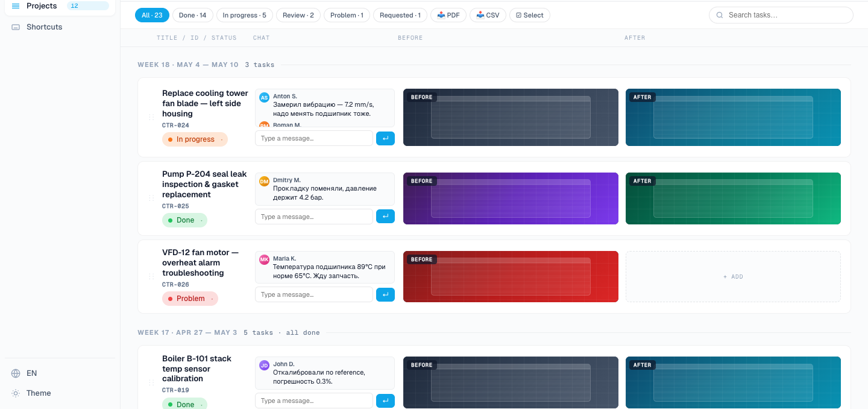
Task: Grab drag handle of CTR-024 card
Action: [x=151, y=118]
